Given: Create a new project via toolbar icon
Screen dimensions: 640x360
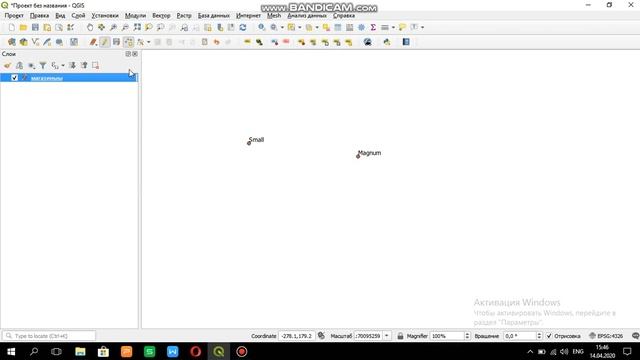Looking at the screenshot, I should tap(11, 27).
